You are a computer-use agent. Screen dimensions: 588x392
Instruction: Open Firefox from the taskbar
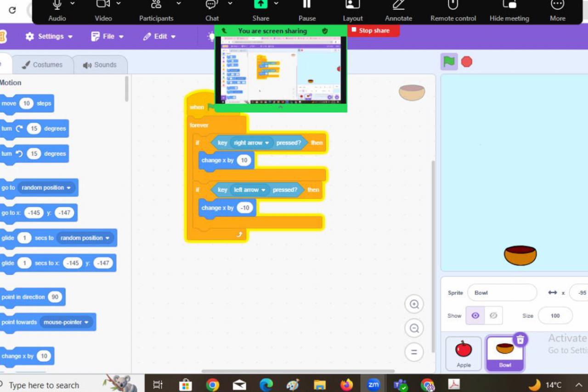click(346, 384)
